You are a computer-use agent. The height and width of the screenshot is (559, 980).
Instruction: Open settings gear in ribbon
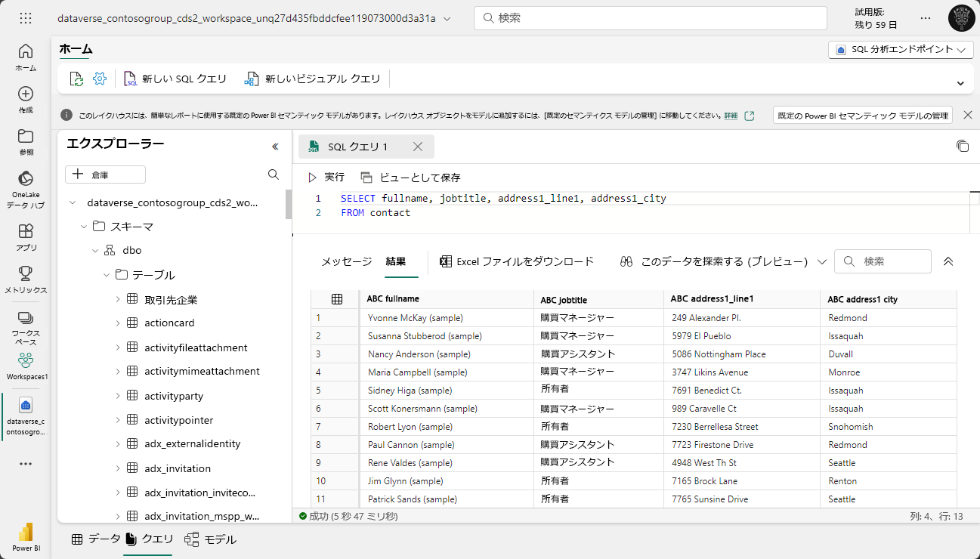[x=100, y=79]
